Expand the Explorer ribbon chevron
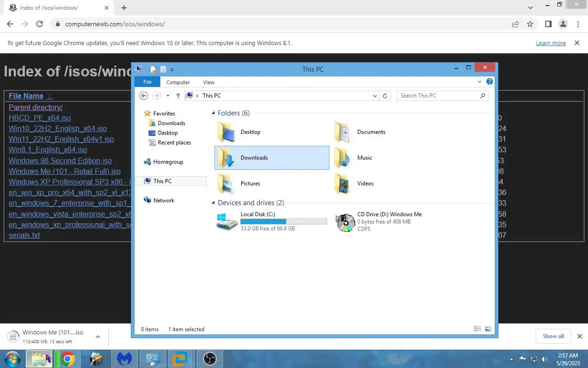Viewport: 588px width, 368px height. 480,82
